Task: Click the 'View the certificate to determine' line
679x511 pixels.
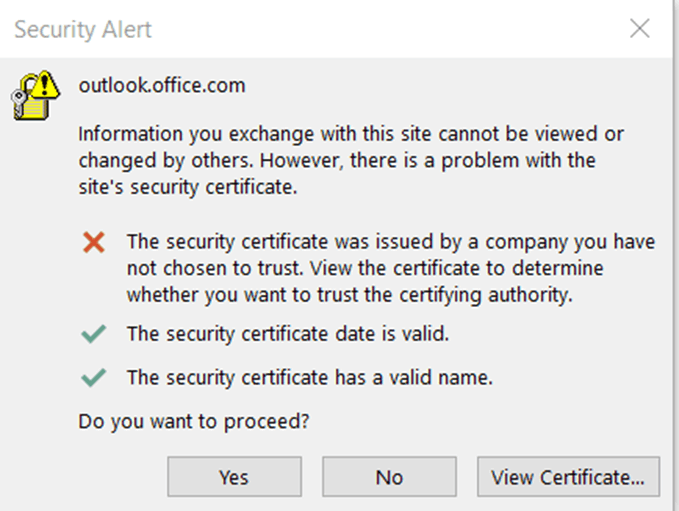Action: click(365, 269)
